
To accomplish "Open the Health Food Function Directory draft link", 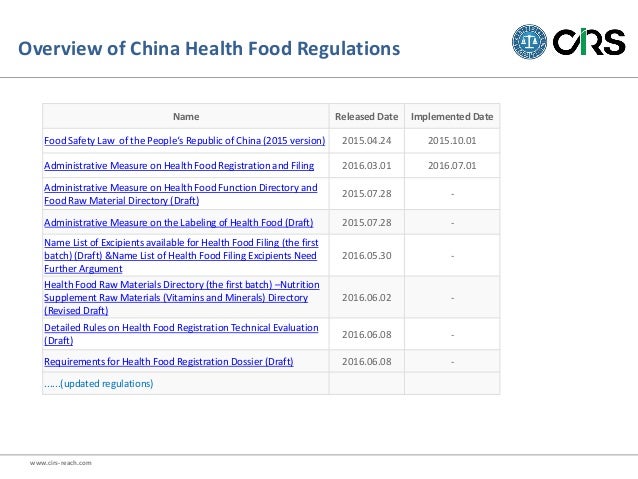I will [x=181, y=194].
